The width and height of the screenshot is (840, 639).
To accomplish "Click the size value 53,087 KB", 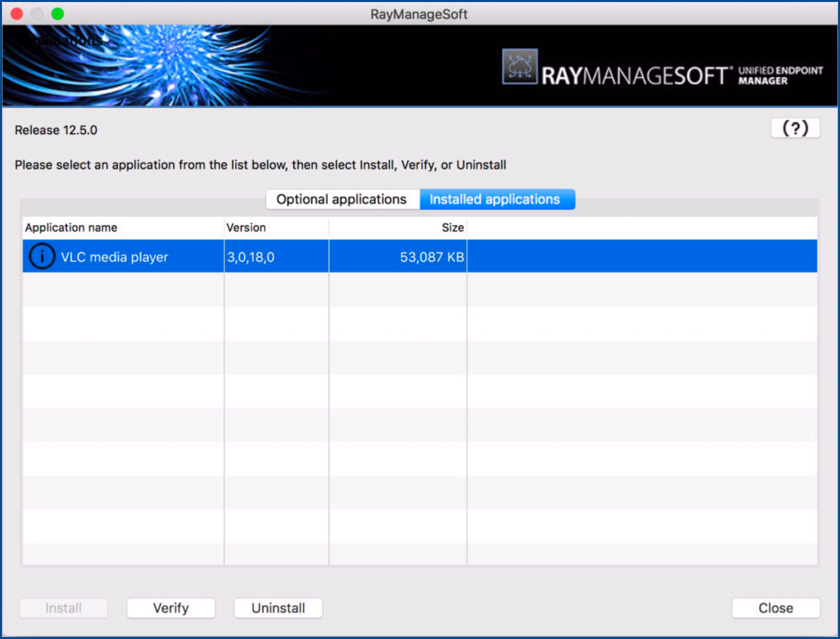I will click(x=432, y=257).
